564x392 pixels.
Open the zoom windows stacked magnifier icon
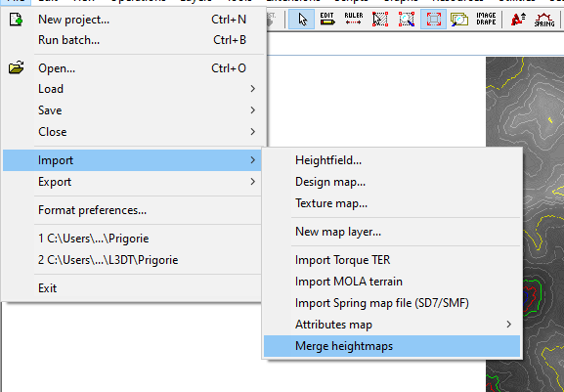click(x=459, y=19)
